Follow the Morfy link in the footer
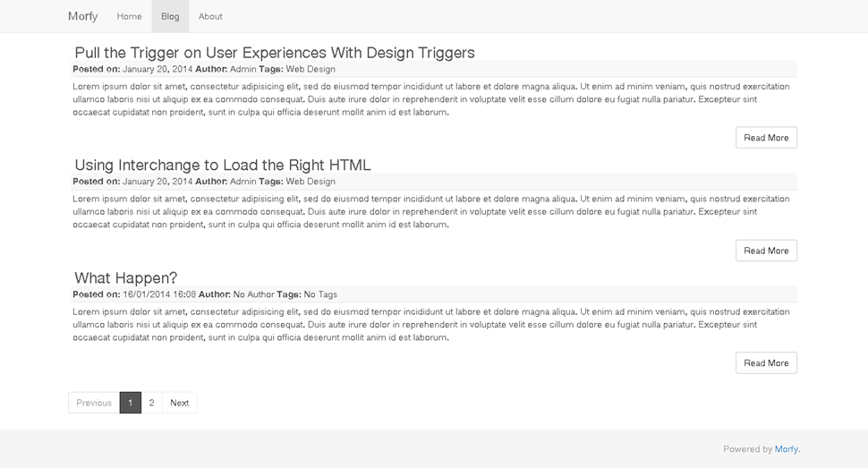 click(787, 449)
